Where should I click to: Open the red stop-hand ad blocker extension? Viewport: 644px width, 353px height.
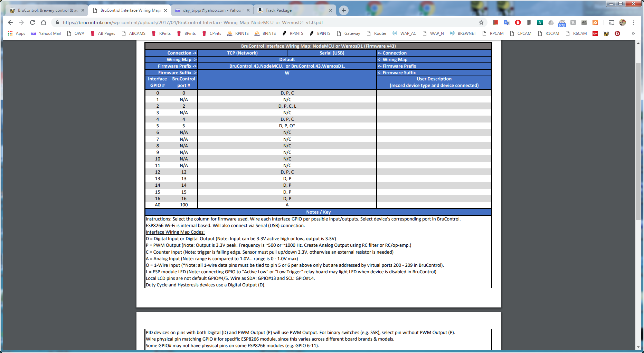(518, 22)
